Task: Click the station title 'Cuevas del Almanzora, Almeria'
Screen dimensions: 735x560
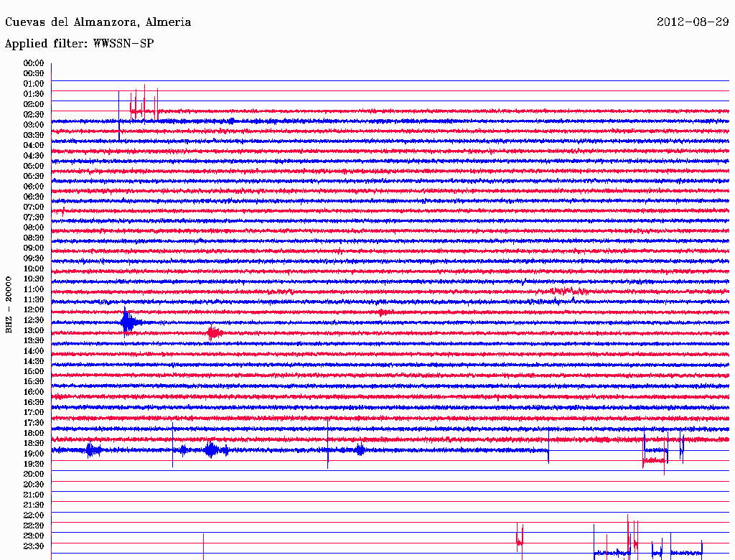Action: pos(98,22)
